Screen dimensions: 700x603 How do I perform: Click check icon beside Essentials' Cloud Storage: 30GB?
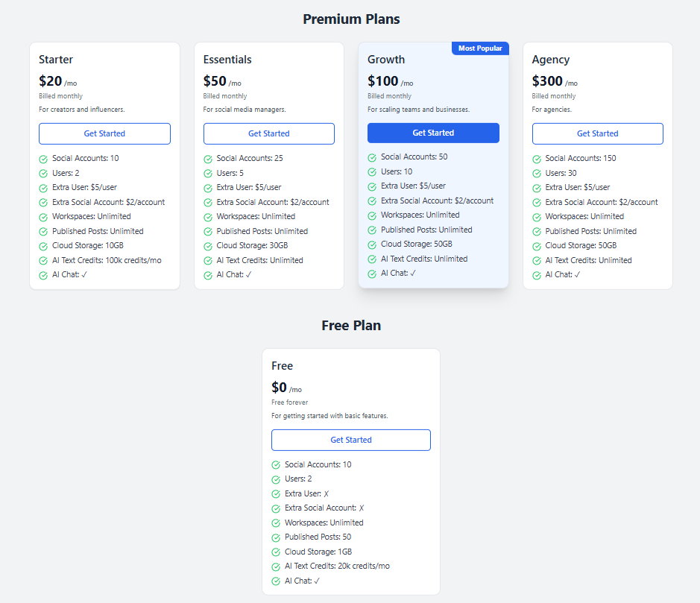pyautogui.click(x=208, y=246)
